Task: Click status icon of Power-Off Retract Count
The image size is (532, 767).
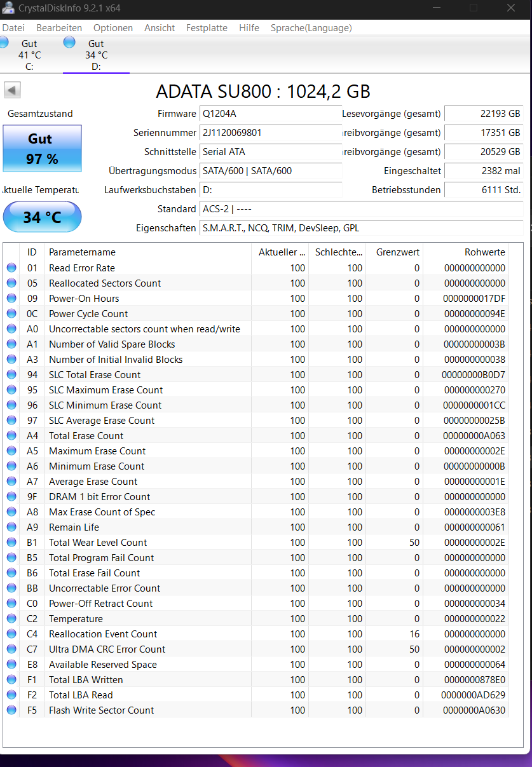Action: (11, 604)
